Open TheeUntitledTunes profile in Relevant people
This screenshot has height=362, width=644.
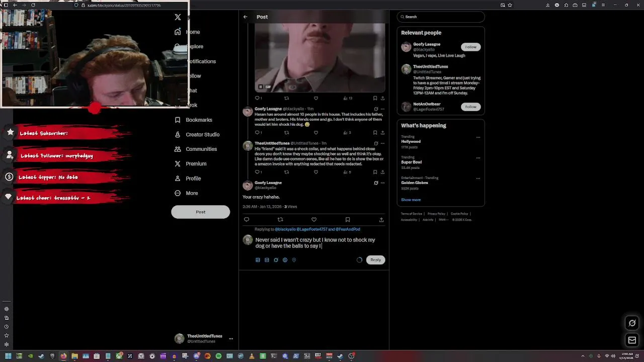(x=430, y=66)
